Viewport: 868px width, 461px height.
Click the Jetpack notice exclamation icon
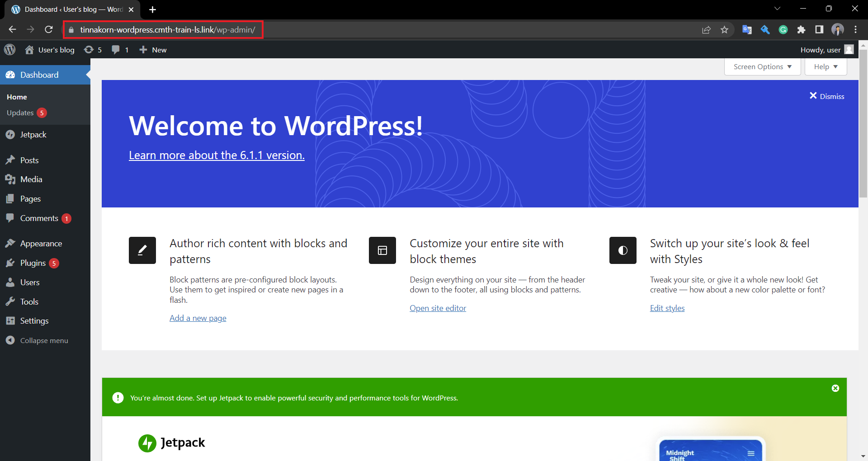point(118,398)
